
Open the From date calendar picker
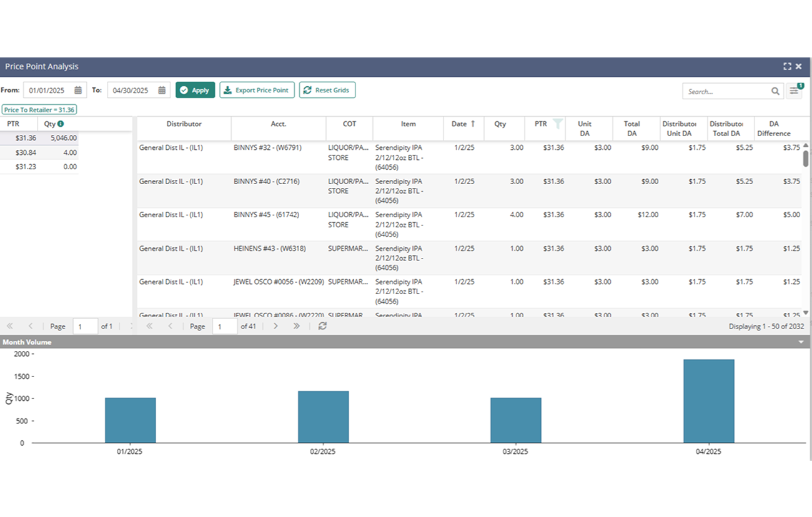tap(78, 91)
